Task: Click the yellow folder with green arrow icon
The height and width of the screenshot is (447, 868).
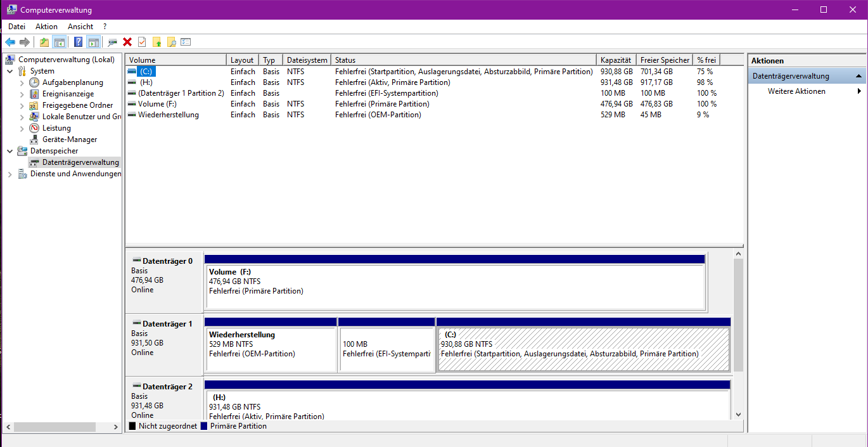Action: [157, 42]
